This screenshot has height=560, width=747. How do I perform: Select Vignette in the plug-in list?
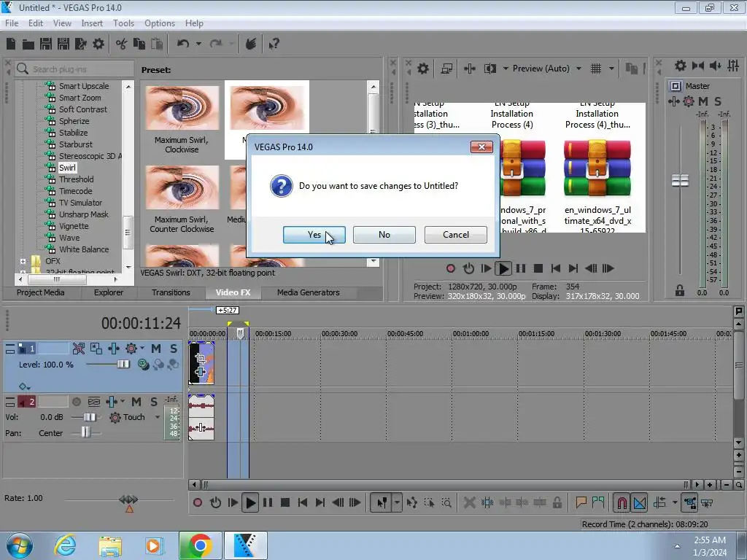coord(74,226)
